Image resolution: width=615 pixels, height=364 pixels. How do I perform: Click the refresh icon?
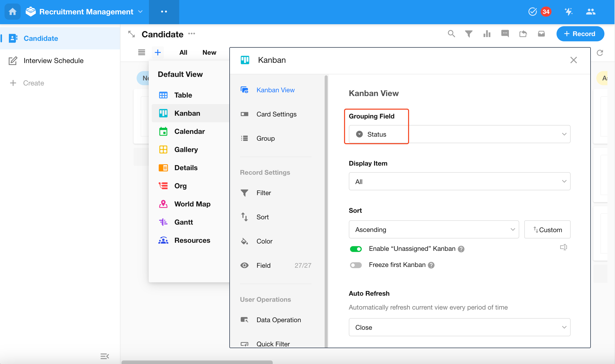(x=600, y=53)
